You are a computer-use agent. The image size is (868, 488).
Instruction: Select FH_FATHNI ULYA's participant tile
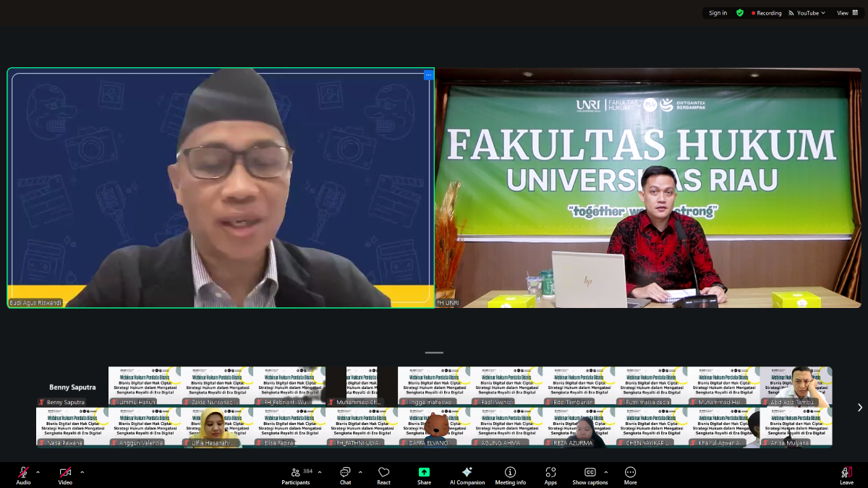[x=361, y=427]
